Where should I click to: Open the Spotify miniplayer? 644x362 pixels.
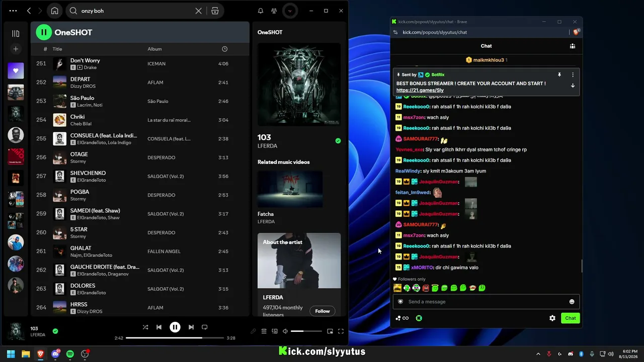coord(330,331)
